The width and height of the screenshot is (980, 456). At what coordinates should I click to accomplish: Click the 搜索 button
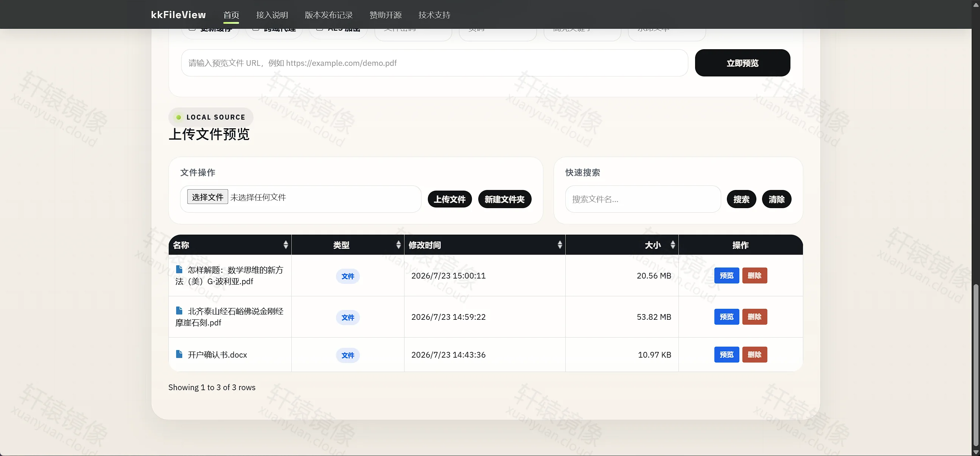coord(741,199)
